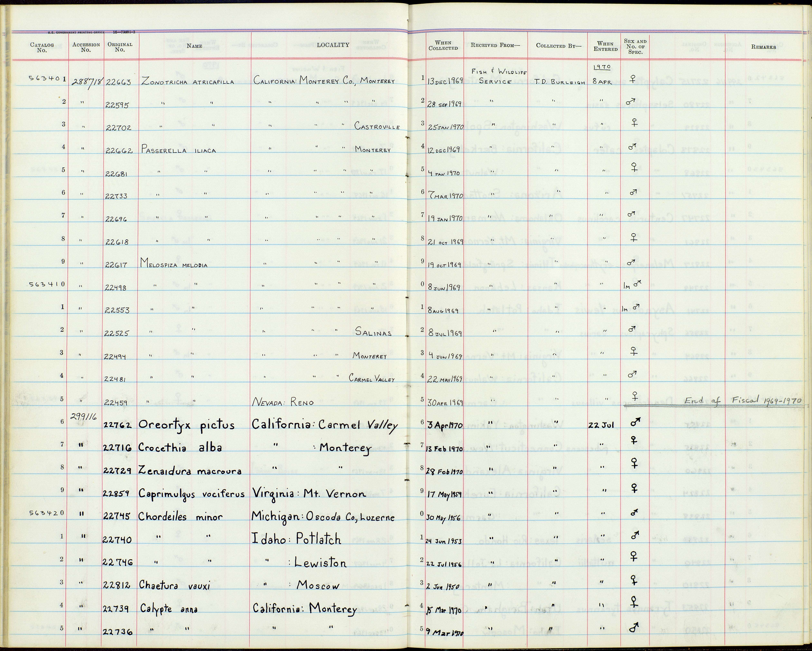Click the date '28 Feb 1970'
The image size is (812, 651).
444,471
